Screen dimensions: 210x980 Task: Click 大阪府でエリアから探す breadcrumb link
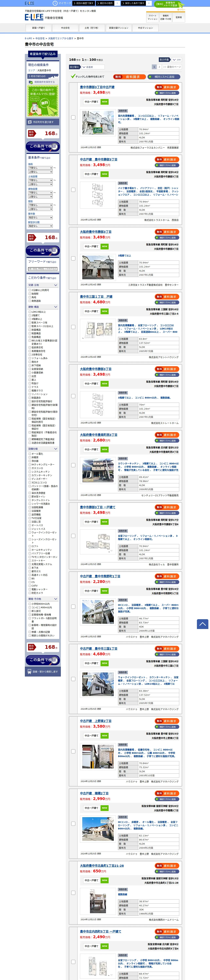tap(61, 38)
